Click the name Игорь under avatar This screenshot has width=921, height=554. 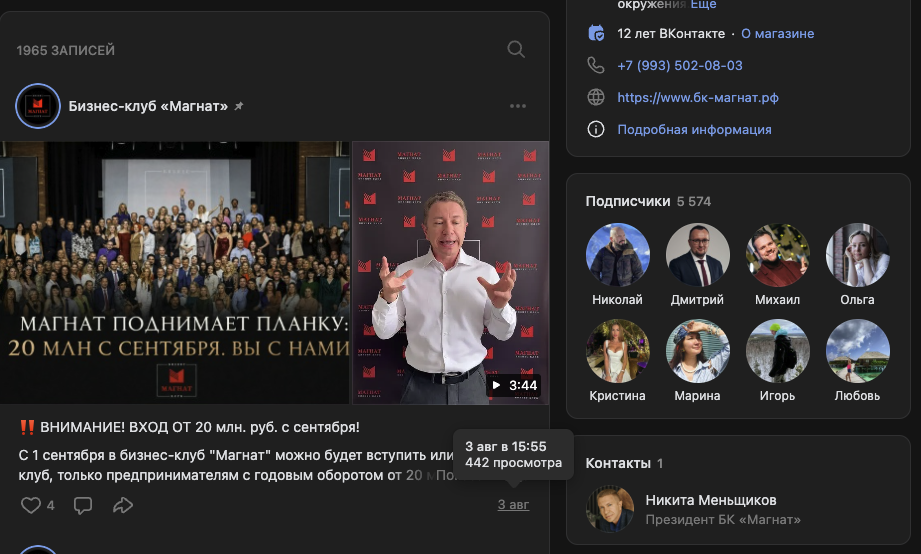point(777,396)
